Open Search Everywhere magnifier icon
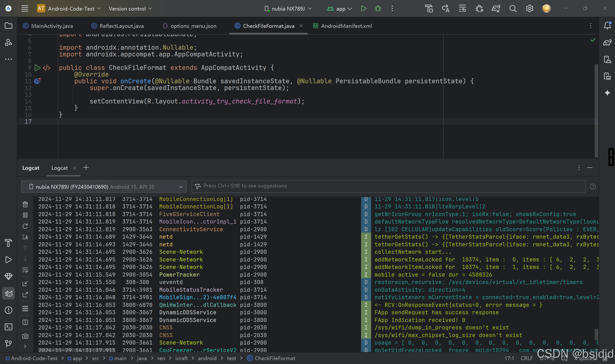 [x=513, y=9]
